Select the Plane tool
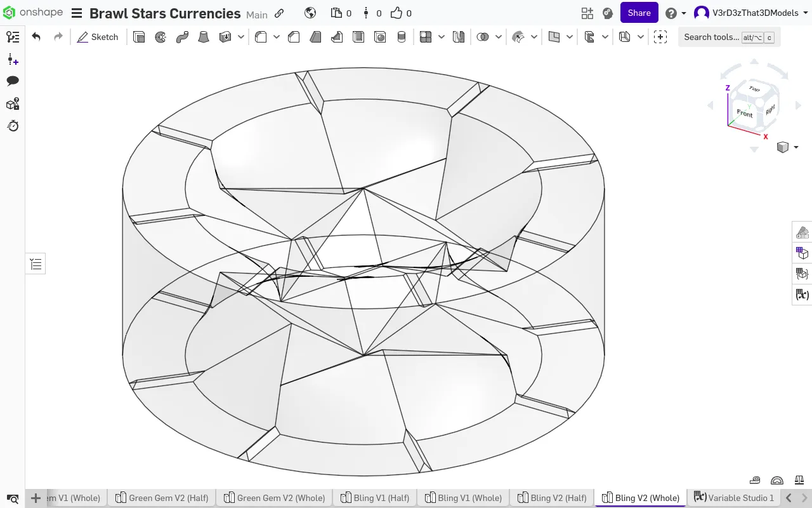812x508 pixels. click(x=554, y=37)
